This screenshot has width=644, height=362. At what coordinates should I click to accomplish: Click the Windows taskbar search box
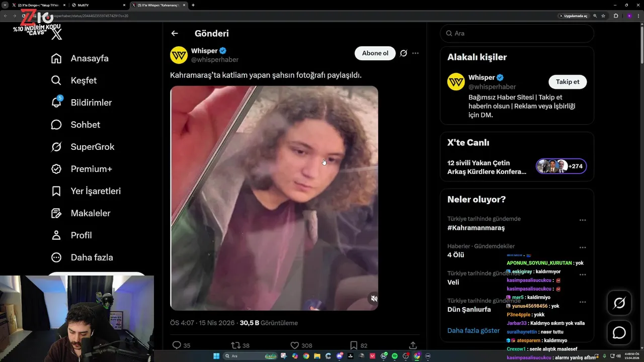[250, 356]
